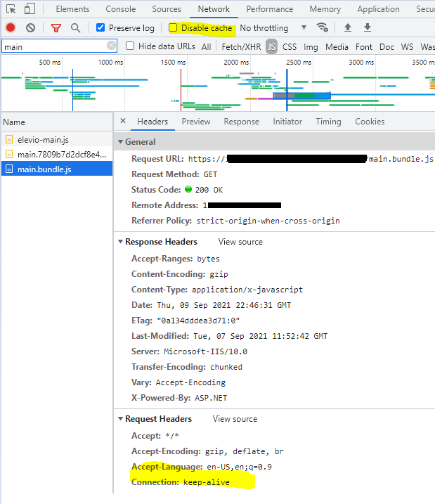This screenshot has width=435, height=504.
Task: Export HAR file with download arrow
Action: pos(368,27)
